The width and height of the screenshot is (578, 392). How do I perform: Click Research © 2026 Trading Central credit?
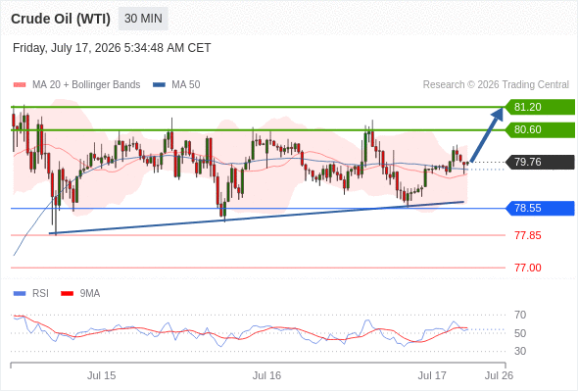pos(496,85)
